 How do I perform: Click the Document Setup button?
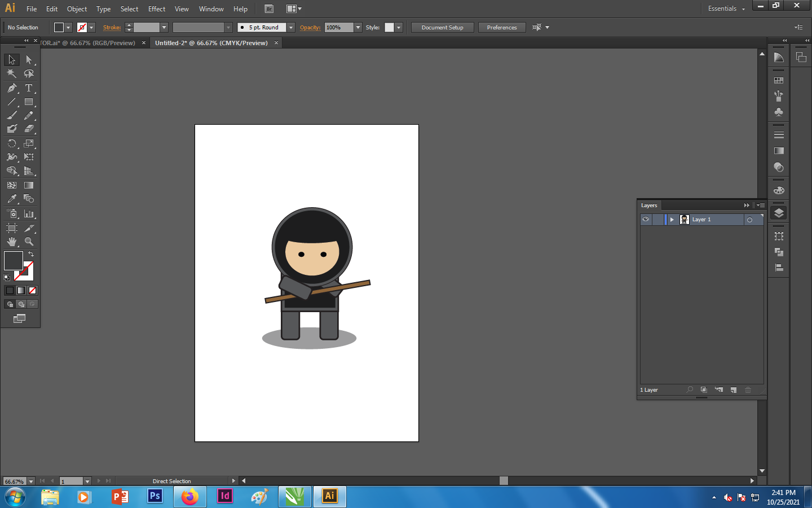[x=442, y=27]
